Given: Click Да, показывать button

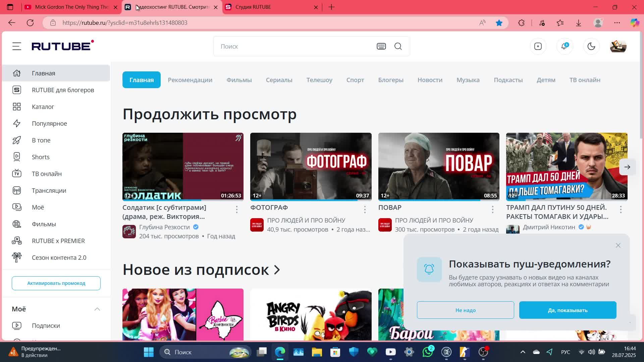Looking at the screenshot, I should coord(568,310).
